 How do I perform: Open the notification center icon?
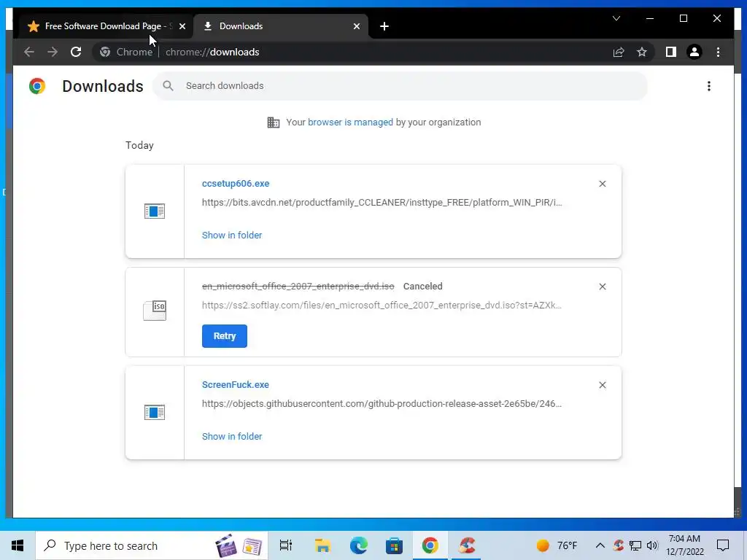[723, 545]
